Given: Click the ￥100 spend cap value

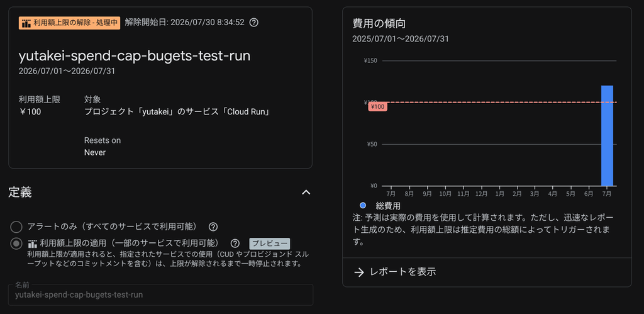Looking at the screenshot, I should (x=30, y=111).
